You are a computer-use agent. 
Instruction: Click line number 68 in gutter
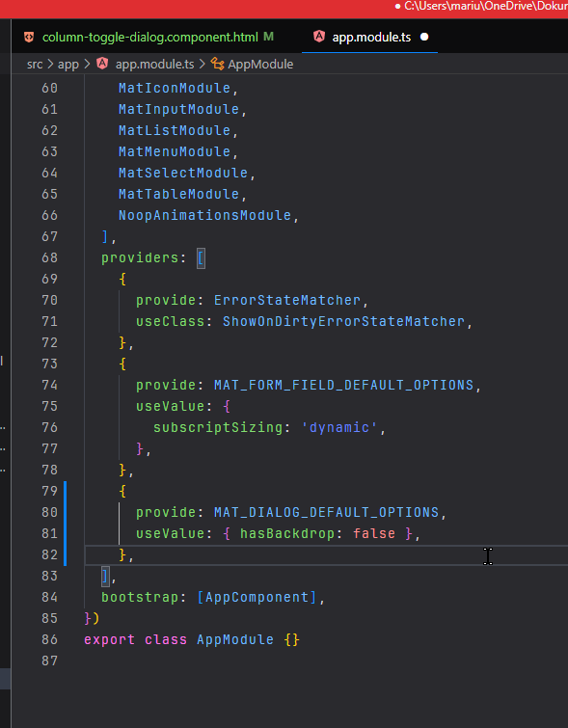click(x=50, y=257)
